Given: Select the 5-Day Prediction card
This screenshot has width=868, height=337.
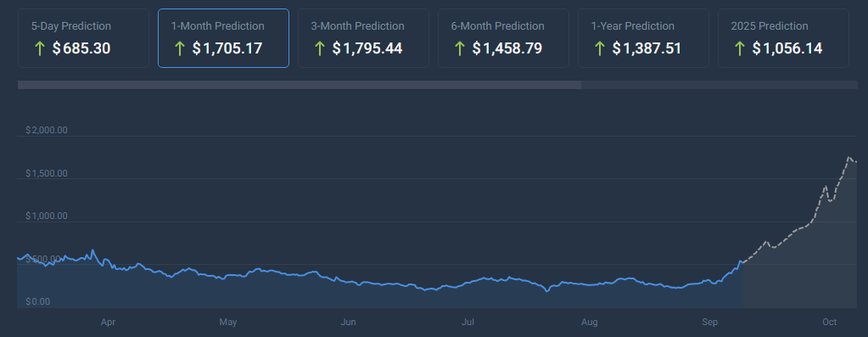Looking at the screenshot, I should pyautogui.click(x=84, y=38).
